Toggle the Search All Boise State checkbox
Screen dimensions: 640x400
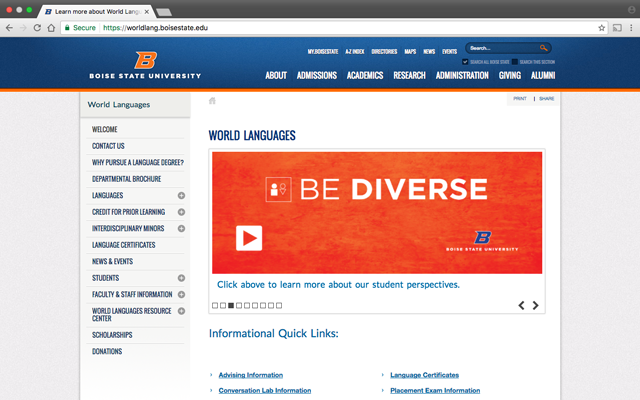pos(465,62)
